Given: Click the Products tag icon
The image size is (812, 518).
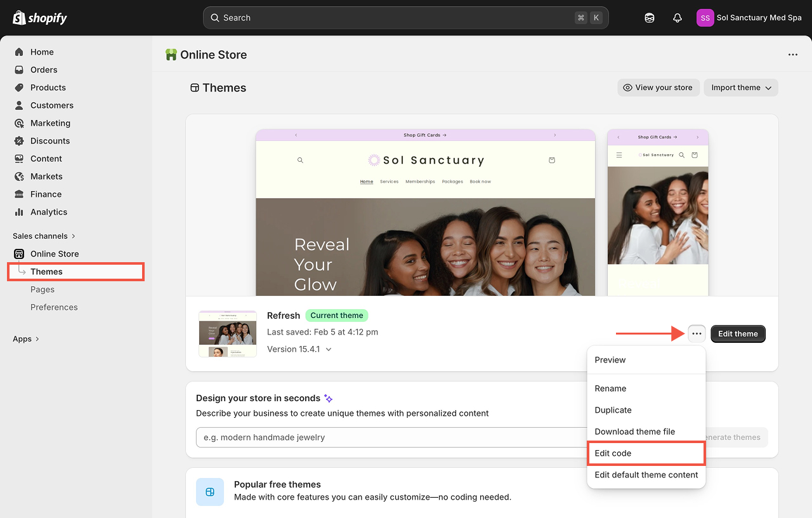Looking at the screenshot, I should click(x=19, y=88).
